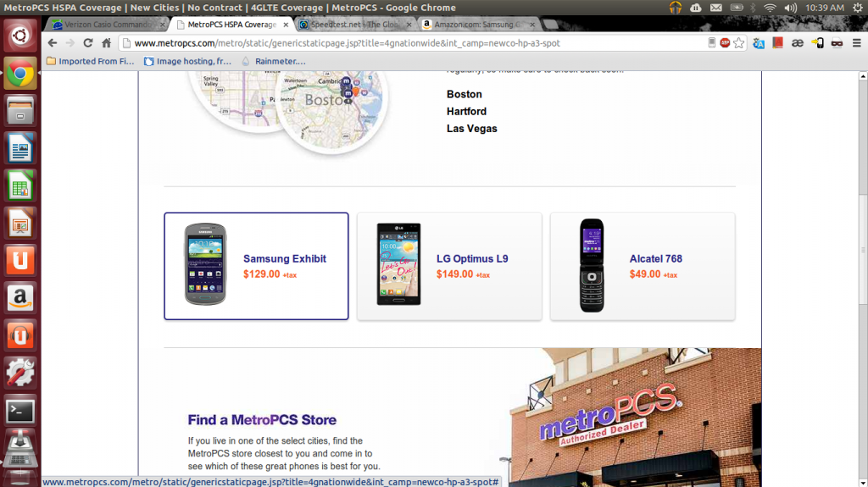The image size is (868, 487).
Task: Go to the browser home page
Action: [x=107, y=43]
